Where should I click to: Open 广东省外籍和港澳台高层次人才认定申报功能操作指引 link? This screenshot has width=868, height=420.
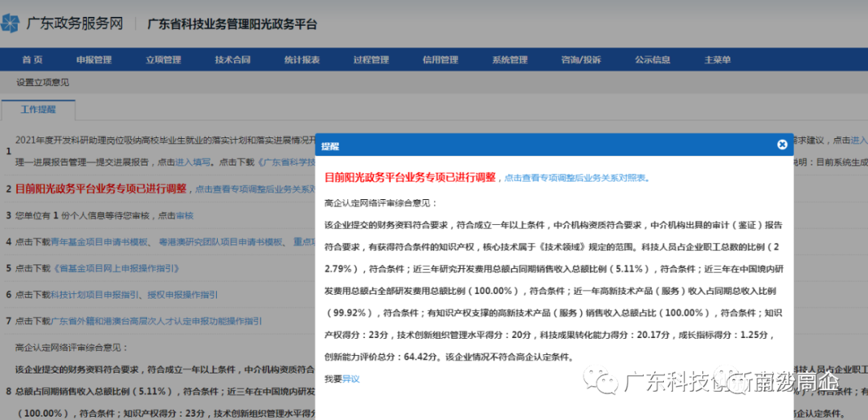pyautogui.click(x=157, y=321)
